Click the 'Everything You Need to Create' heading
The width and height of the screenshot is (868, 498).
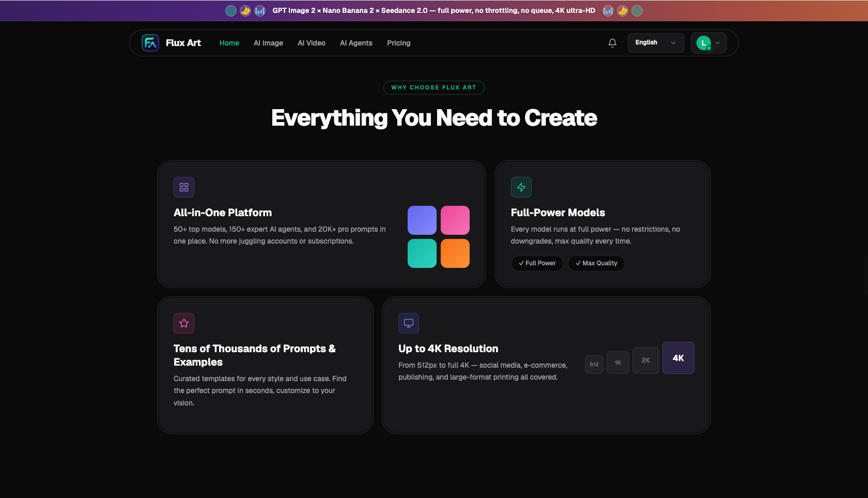click(x=434, y=118)
